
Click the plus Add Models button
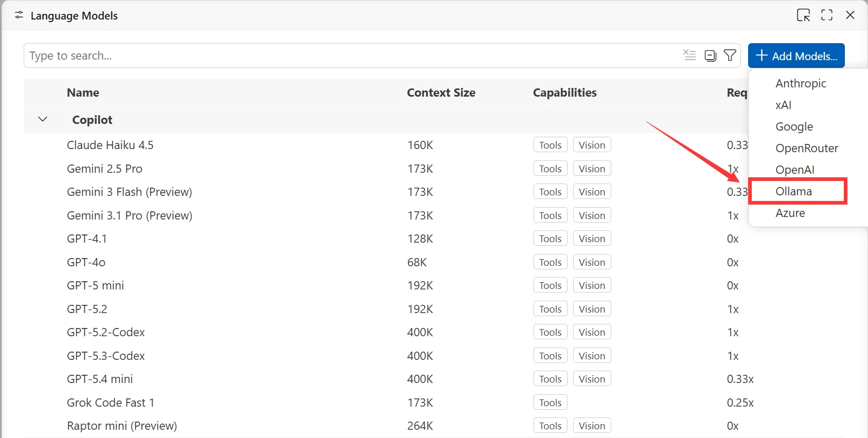point(796,56)
